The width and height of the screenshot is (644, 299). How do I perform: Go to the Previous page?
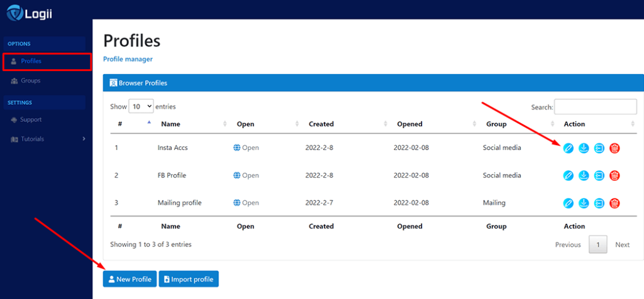pos(568,245)
